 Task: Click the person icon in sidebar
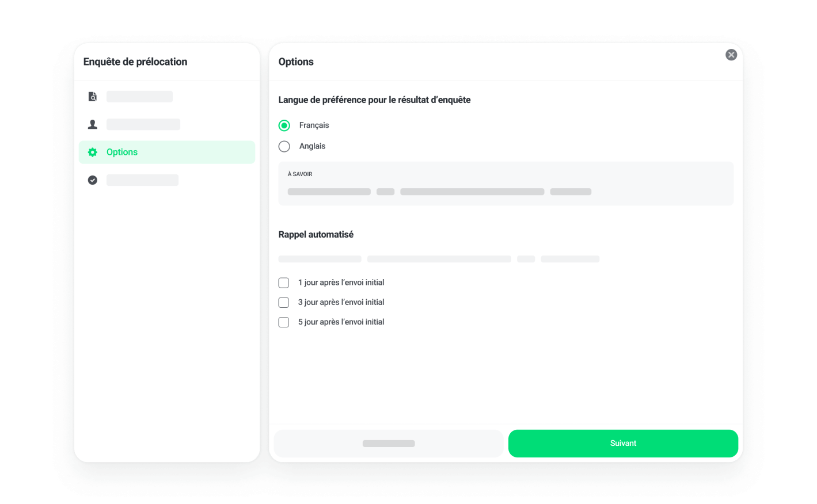pos(92,124)
